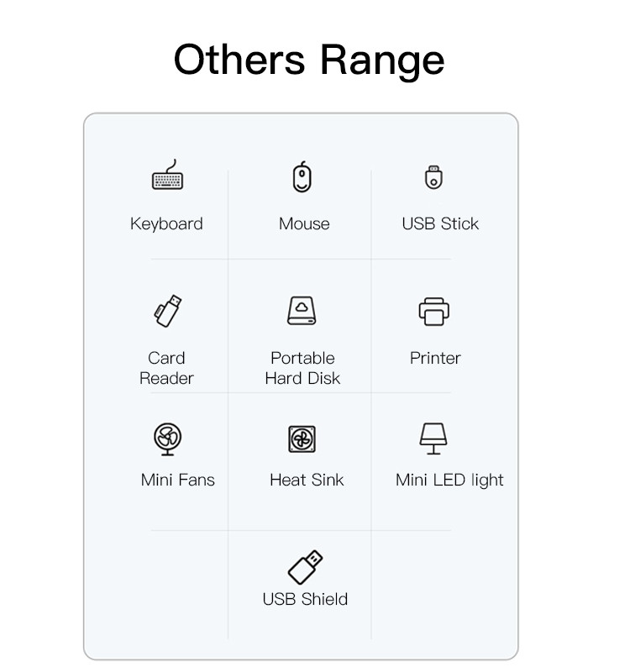The height and width of the screenshot is (672, 630).
Task: Click the Others Range heading
Action: [x=309, y=60]
